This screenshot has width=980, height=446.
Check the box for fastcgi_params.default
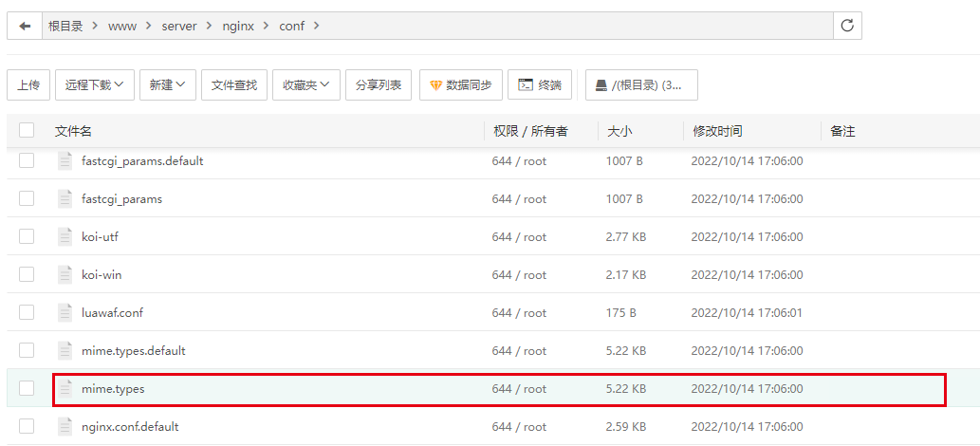click(27, 160)
